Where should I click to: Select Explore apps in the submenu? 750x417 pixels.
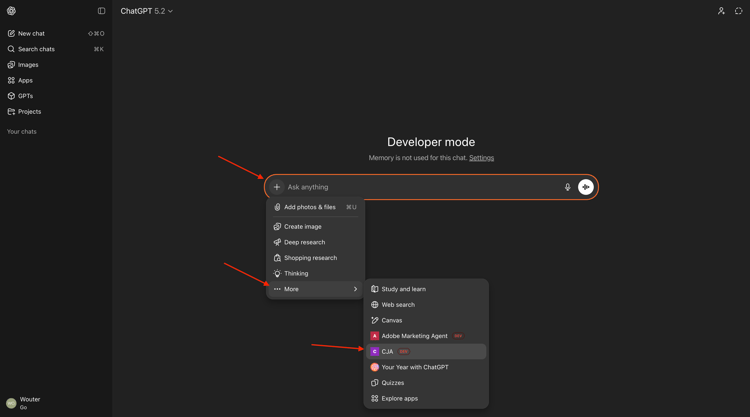[426, 398]
